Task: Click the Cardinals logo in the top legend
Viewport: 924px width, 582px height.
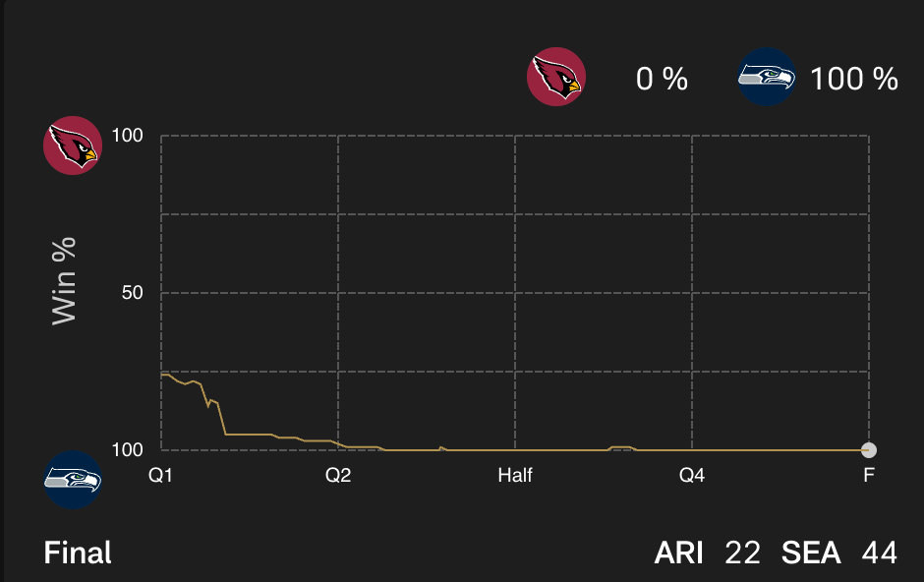Action: pos(556,78)
